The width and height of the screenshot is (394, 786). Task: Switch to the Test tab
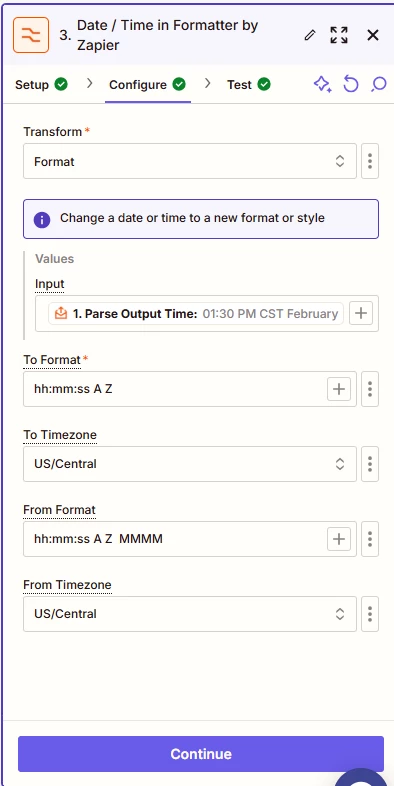click(x=249, y=85)
